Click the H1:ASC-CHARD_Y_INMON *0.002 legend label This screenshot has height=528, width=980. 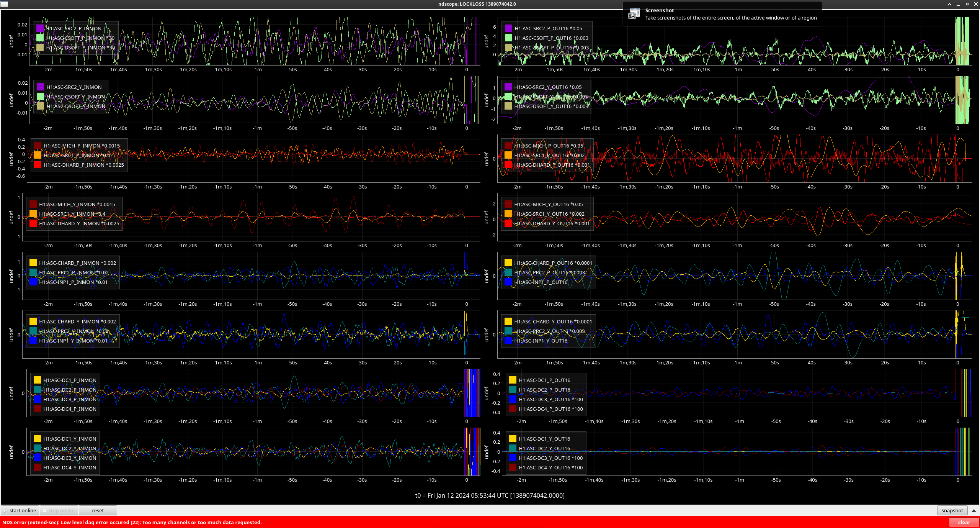pos(77,322)
